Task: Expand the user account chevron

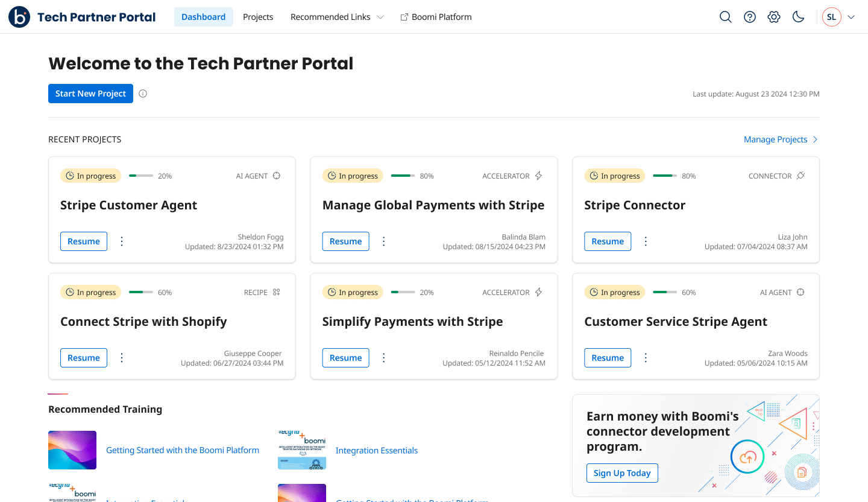Action: pos(851,17)
